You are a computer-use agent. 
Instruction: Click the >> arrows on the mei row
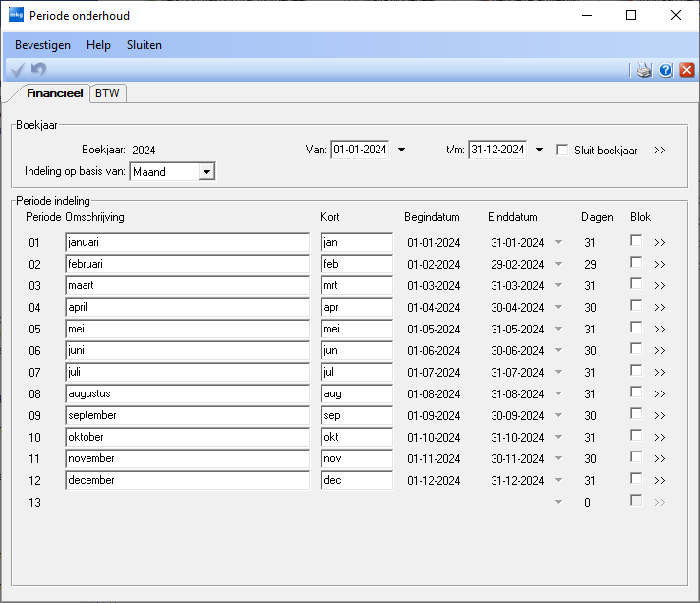point(660,330)
